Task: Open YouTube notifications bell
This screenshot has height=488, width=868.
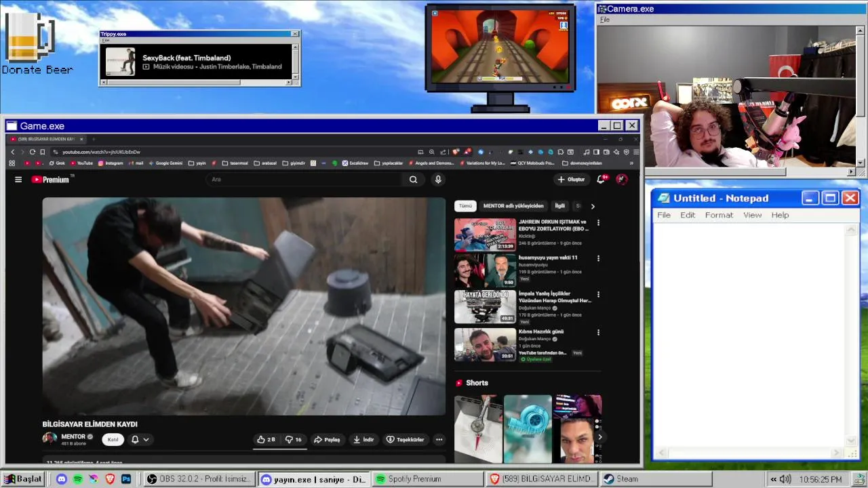Action: coord(601,180)
